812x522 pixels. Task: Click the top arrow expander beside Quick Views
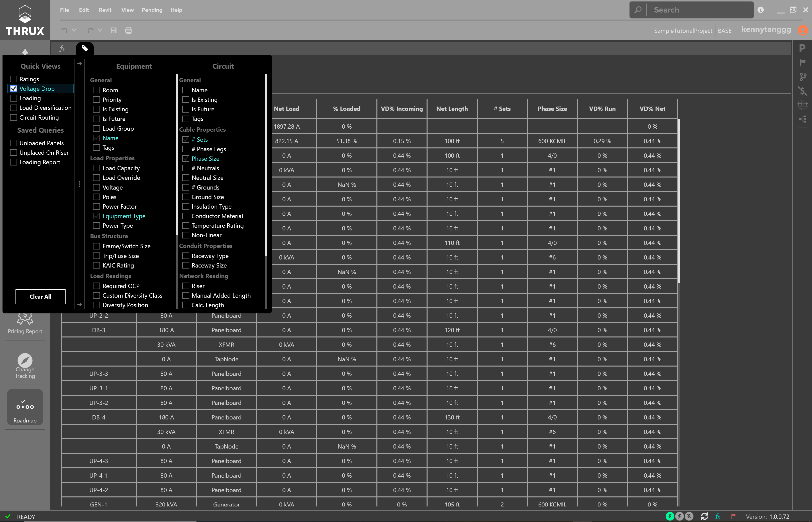pos(79,63)
